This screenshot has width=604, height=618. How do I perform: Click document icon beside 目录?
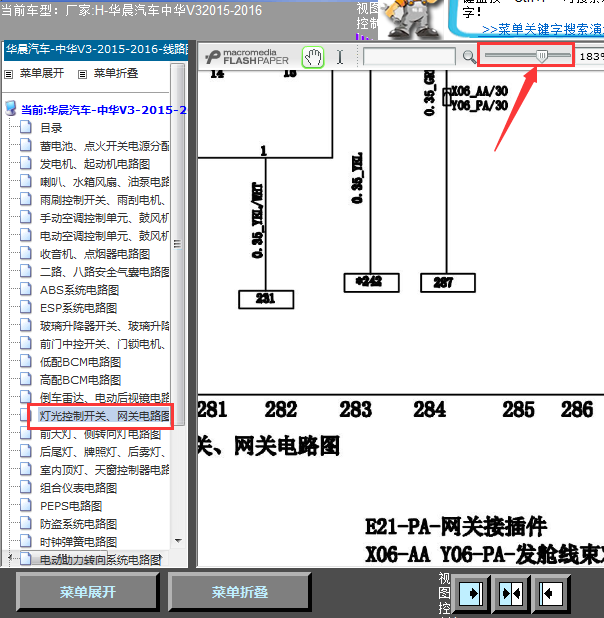[x=26, y=127]
